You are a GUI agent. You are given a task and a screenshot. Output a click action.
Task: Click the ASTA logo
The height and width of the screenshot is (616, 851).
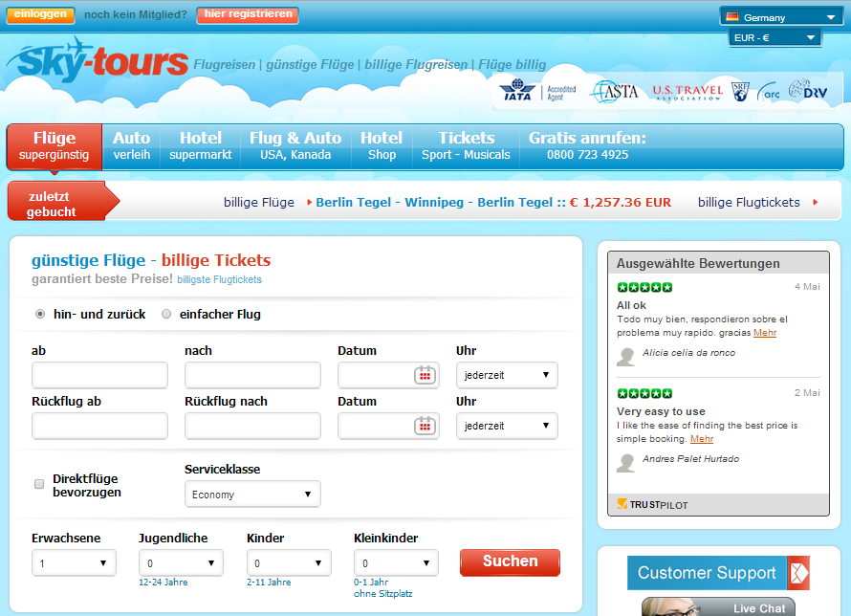pos(615,92)
